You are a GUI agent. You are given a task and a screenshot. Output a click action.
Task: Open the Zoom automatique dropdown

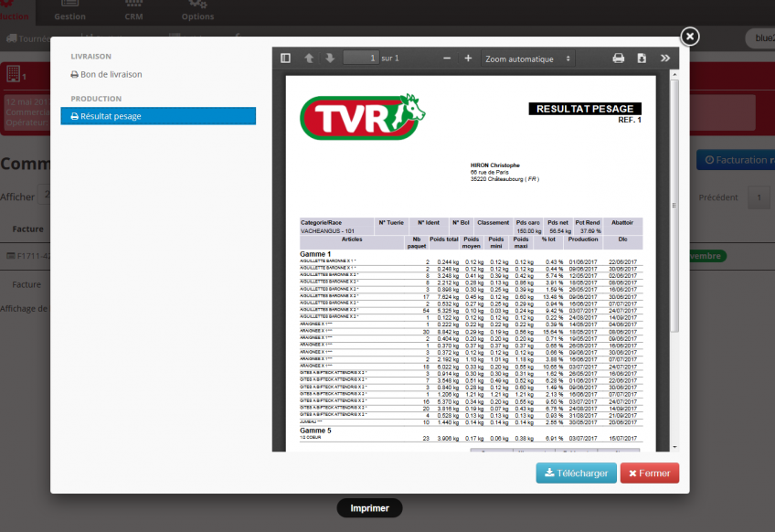click(x=529, y=59)
